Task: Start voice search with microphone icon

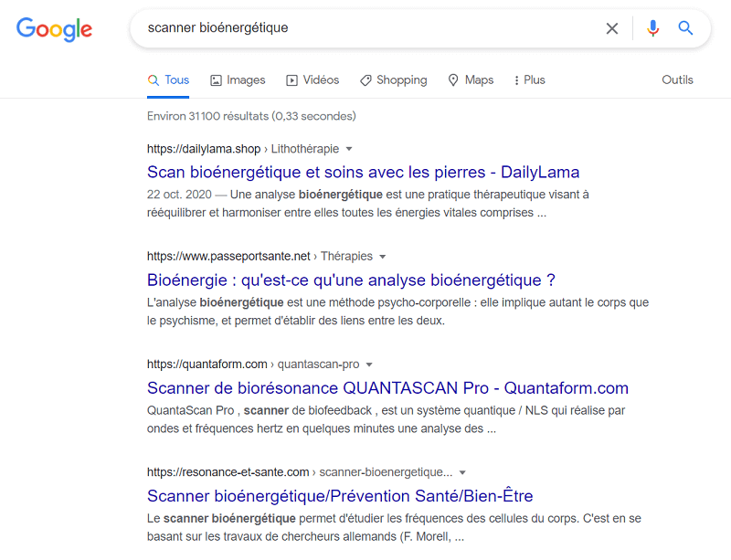Action: (x=652, y=28)
